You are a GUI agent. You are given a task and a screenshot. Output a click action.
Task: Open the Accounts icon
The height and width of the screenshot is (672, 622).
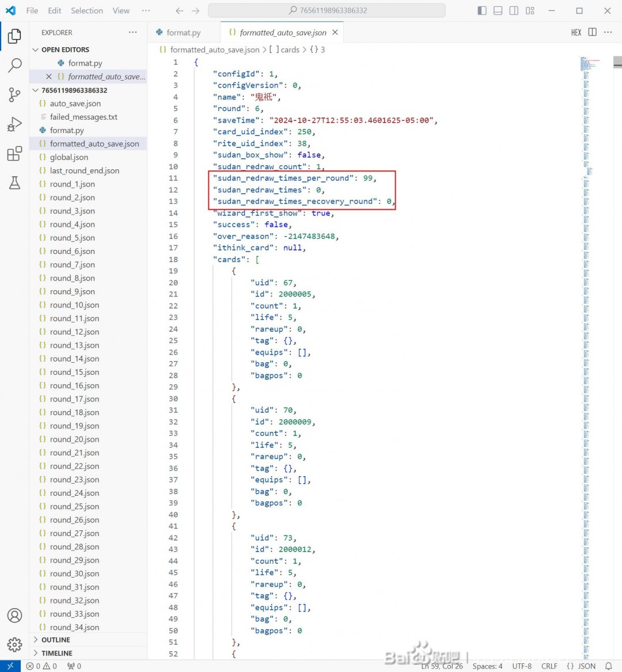pyautogui.click(x=14, y=616)
